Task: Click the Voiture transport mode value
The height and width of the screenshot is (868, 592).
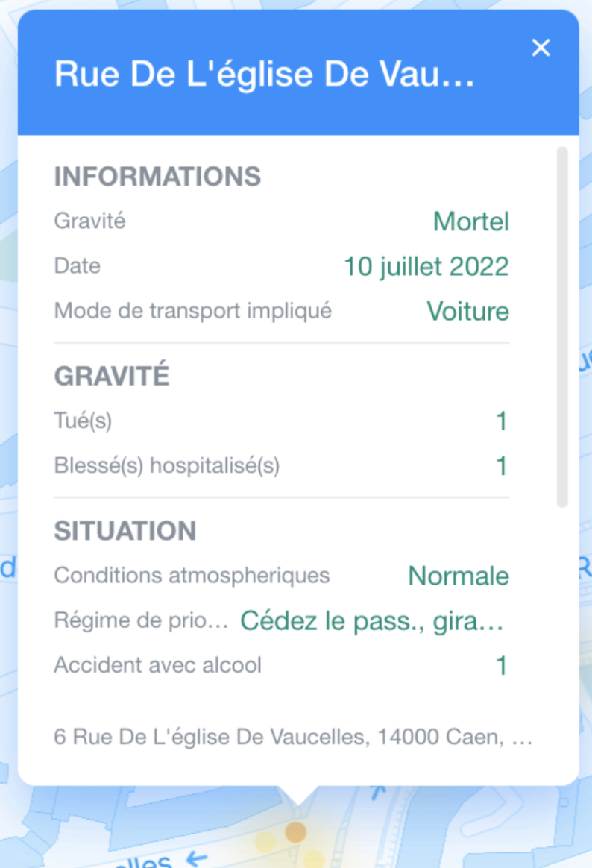Action: point(467,311)
